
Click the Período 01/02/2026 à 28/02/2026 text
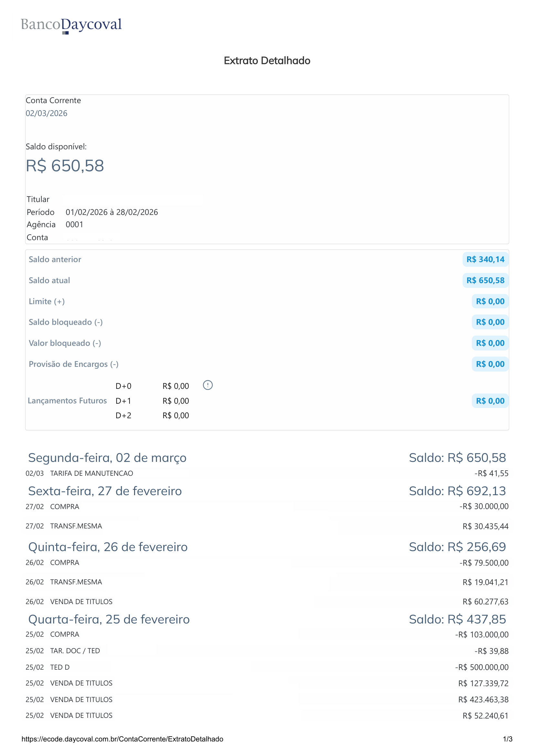click(x=92, y=212)
